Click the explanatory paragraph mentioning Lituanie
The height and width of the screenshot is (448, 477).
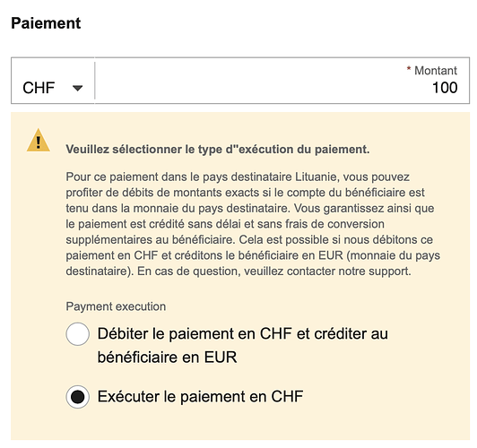click(x=253, y=224)
